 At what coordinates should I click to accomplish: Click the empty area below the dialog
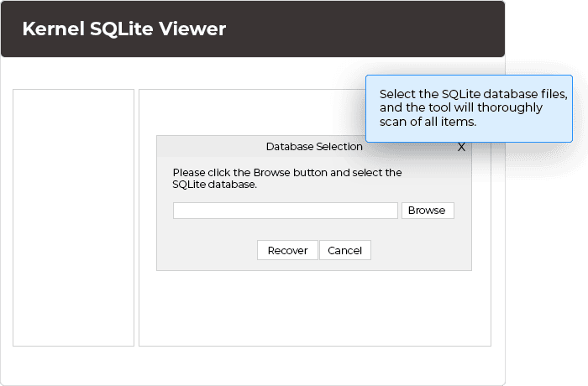click(315, 307)
